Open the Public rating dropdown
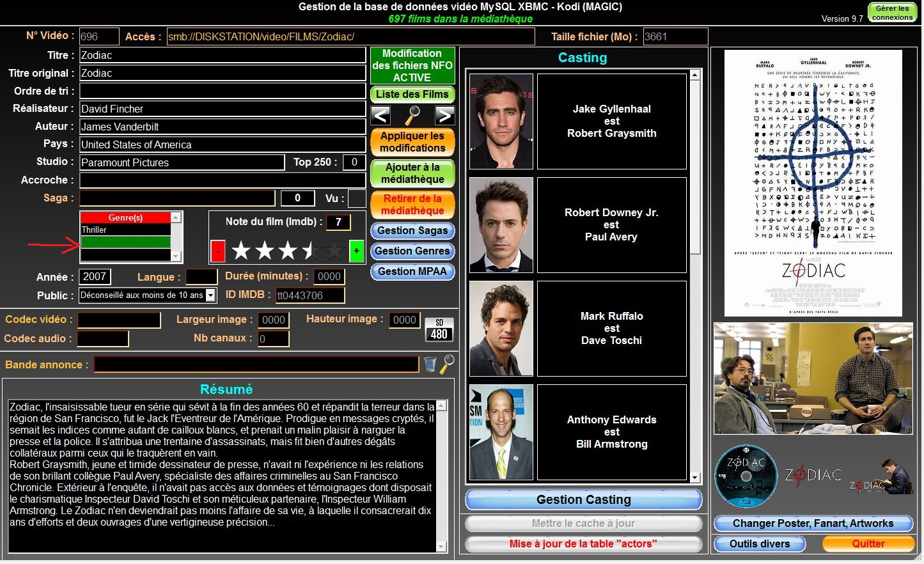 click(x=211, y=295)
